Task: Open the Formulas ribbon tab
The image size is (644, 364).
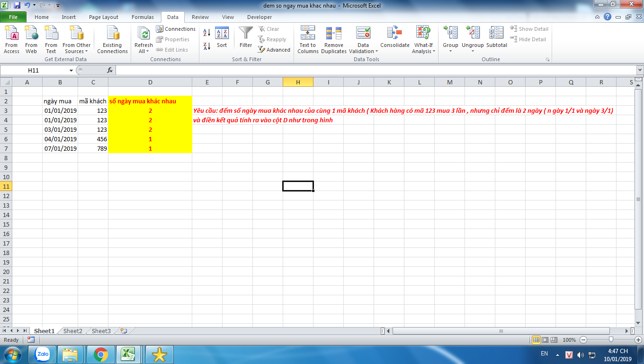Action: (x=143, y=17)
